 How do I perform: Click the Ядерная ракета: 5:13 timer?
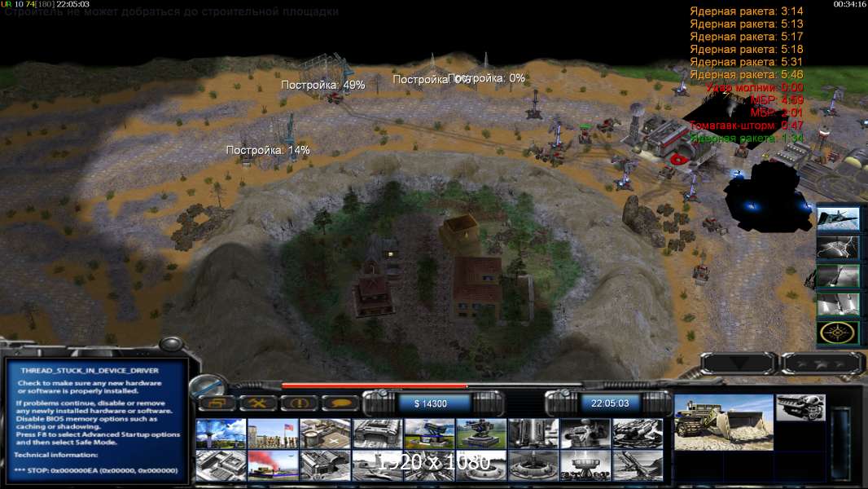[x=746, y=24]
